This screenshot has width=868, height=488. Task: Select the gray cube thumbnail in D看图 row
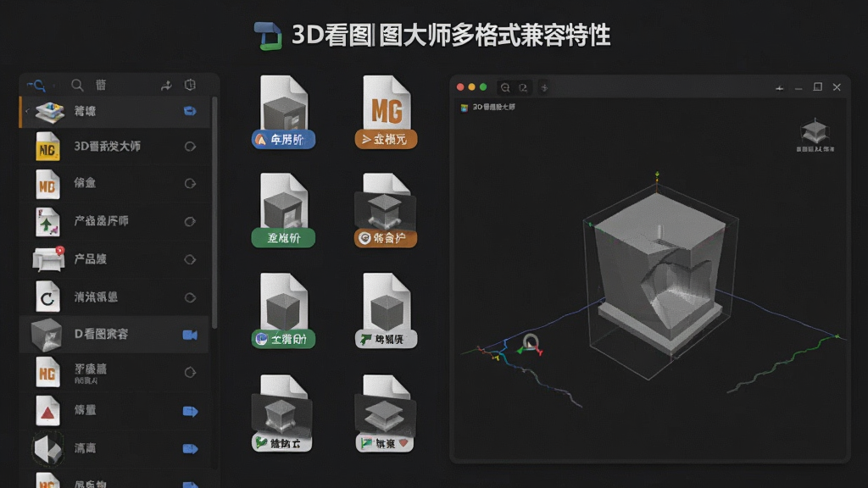click(47, 335)
